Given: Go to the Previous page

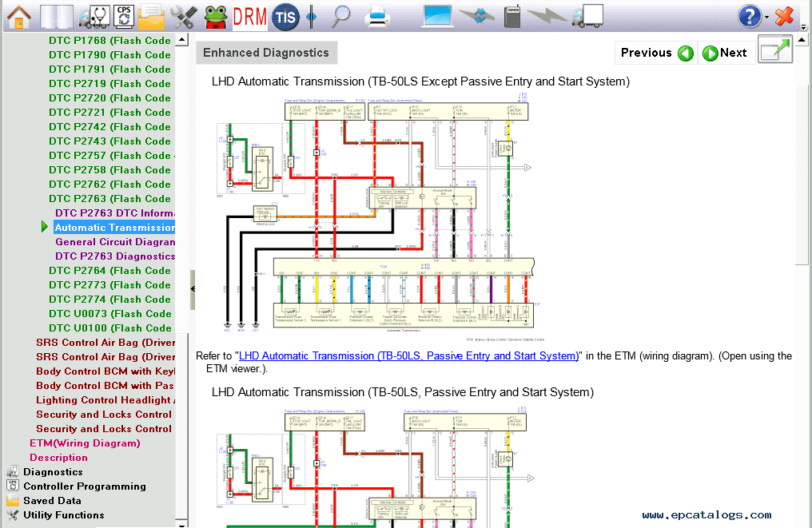Looking at the screenshot, I should tap(656, 53).
